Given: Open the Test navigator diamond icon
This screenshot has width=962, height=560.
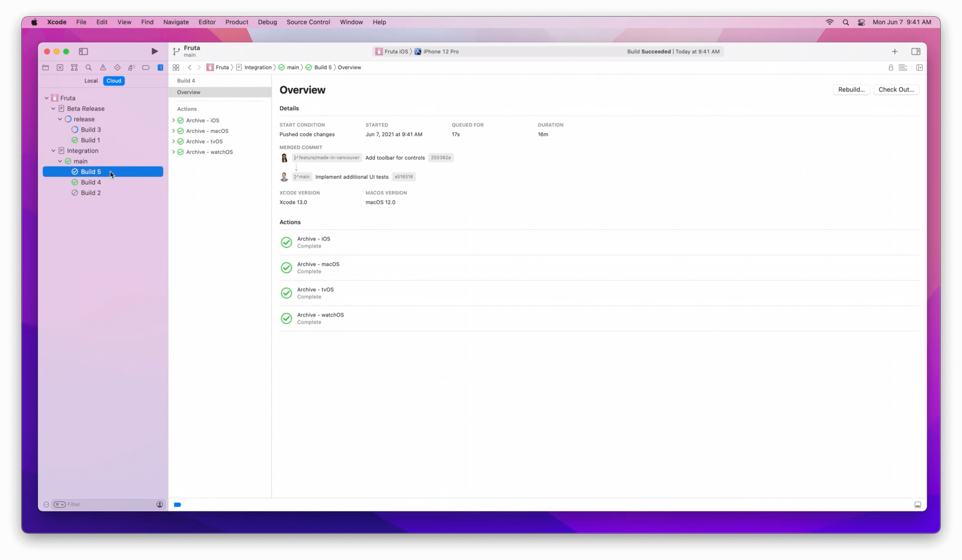Looking at the screenshot, I should point(117,68).
